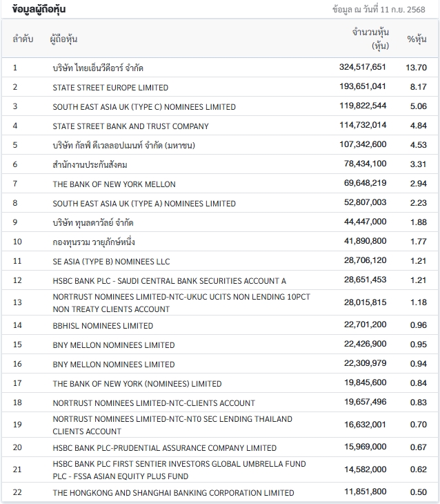Click the share count 324,517,651
Viewport: 440px width, 504px height.
(363, 68)
